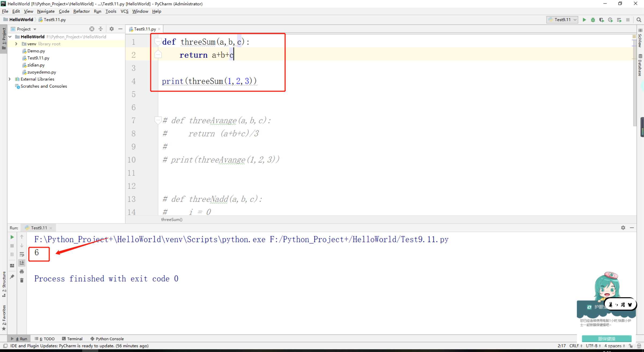The height and width of the screenshot is (352, 644).
Task: Switch to the Terminal tool tab
Action: coord(72,339)
